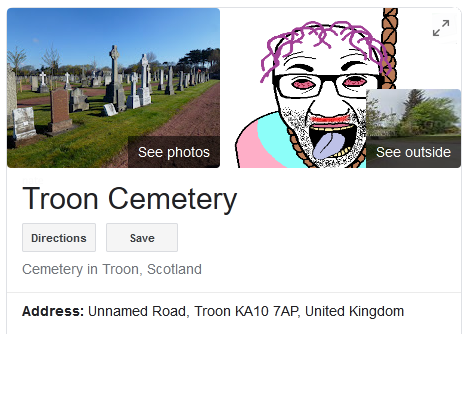Click the Troon Cemetery title
This screenshot has height=400, width=468.
pyautogui.click(x=130, y=199)
